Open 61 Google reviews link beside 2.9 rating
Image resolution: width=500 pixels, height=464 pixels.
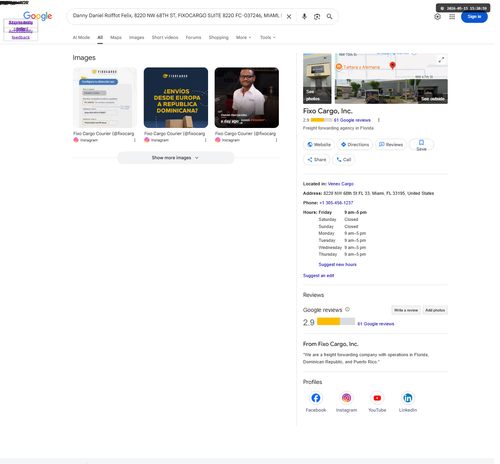(376, 324)
